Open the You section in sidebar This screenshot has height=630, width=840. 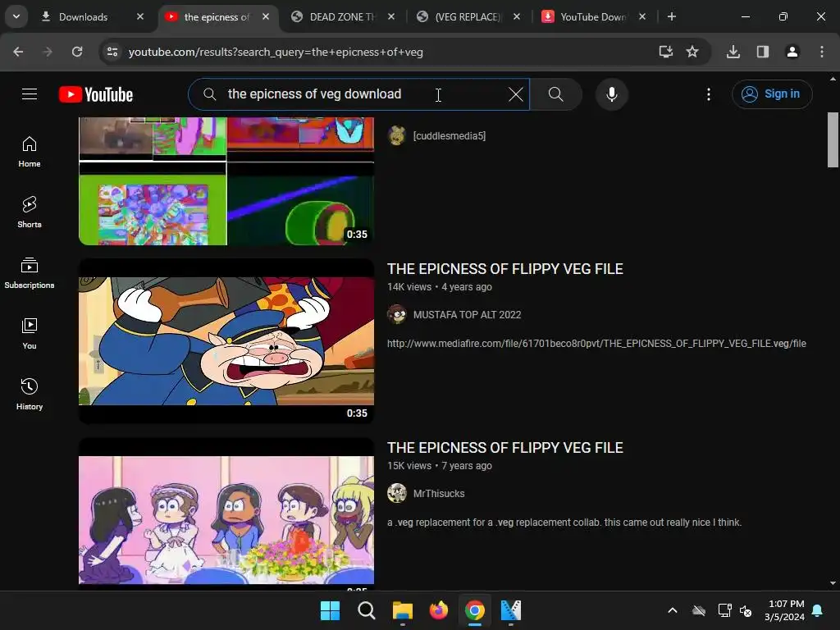pyautogui.click(x=30, y=333)
